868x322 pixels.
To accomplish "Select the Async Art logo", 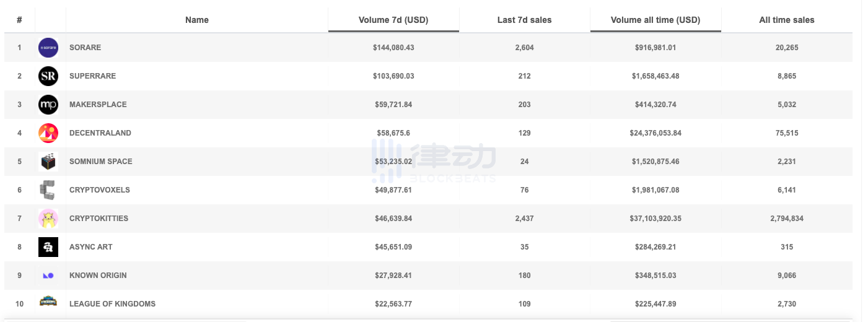I will point(48,247).
